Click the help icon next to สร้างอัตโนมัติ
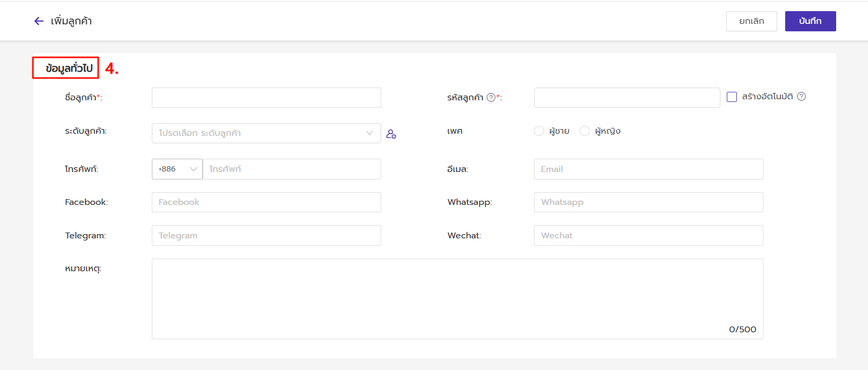The image size is (868, 370). [x=802, y=97]
